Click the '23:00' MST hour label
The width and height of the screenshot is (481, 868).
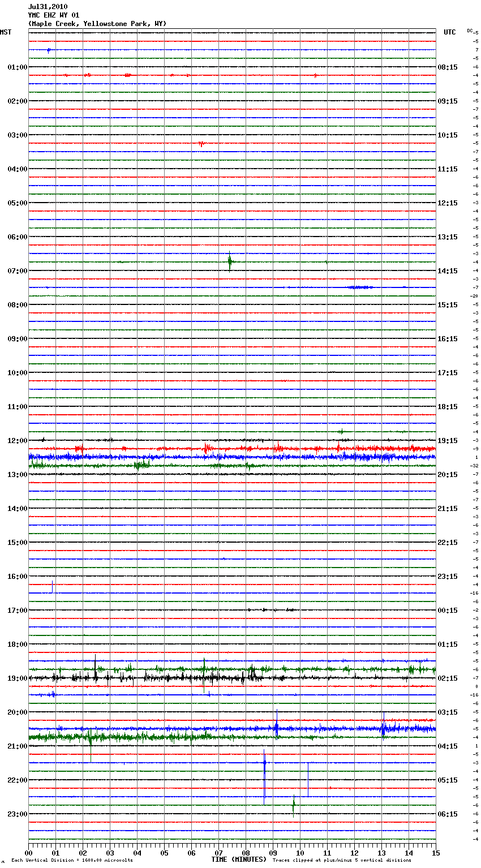(18, 814)
